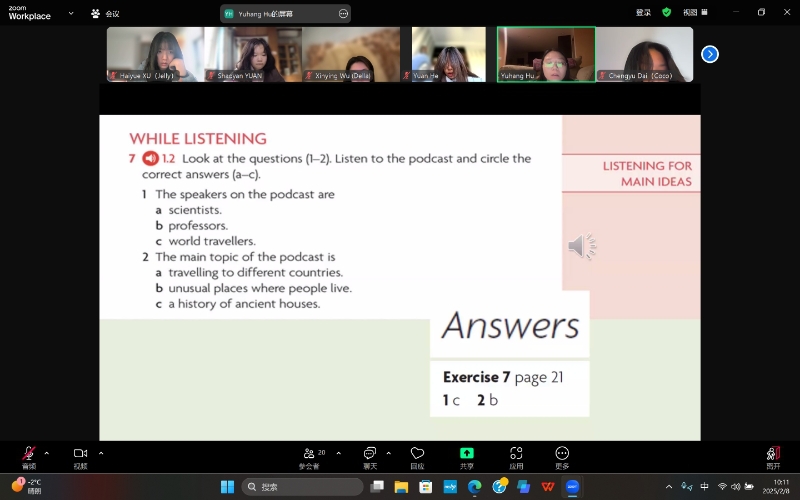Click the login link at top right
The width and height of the screenshot is (800, 500).
(643, 13)
